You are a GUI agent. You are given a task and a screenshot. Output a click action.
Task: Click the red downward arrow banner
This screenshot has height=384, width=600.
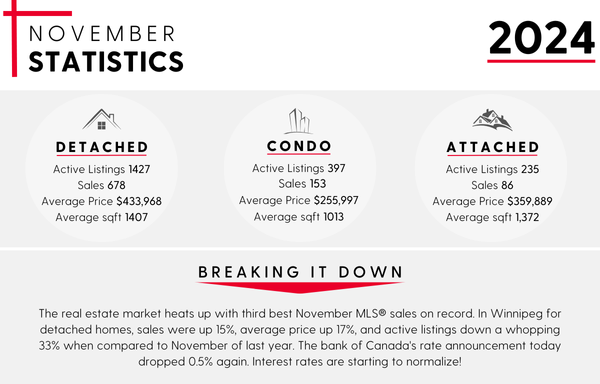300,288
